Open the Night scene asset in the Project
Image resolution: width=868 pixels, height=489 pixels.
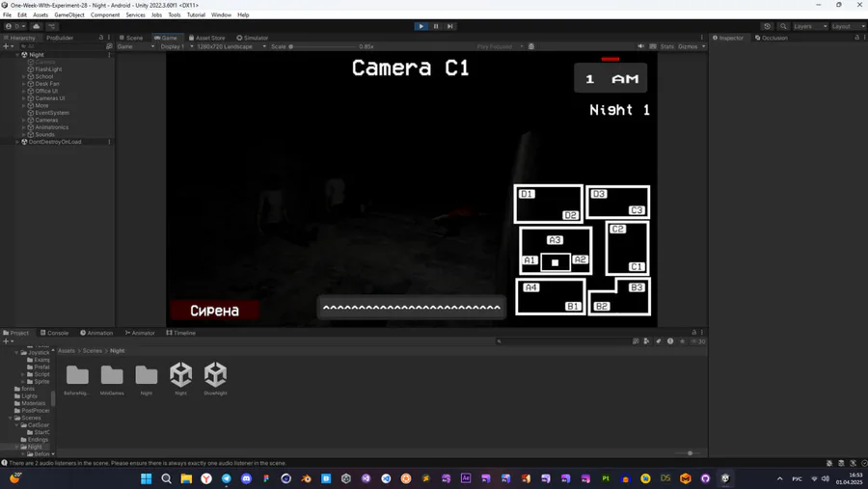tap(180, 379)
